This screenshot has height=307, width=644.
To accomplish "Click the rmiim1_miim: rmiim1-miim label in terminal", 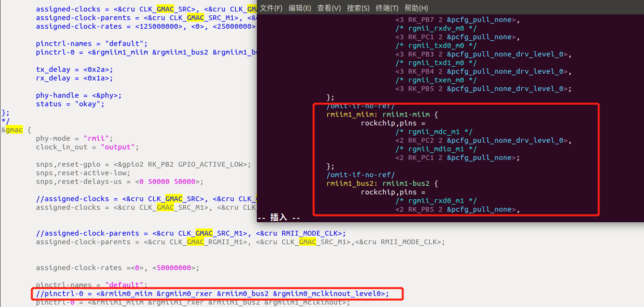I will pos(382,115).
